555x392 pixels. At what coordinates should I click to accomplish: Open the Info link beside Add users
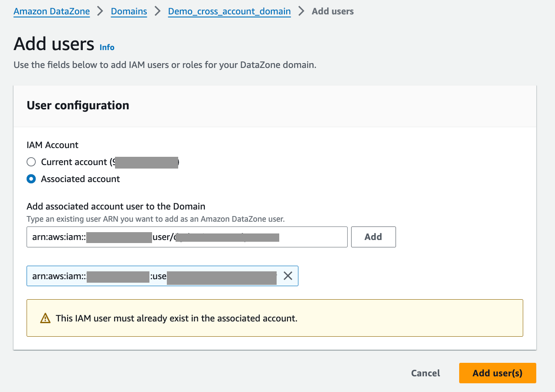coord(107,47)
